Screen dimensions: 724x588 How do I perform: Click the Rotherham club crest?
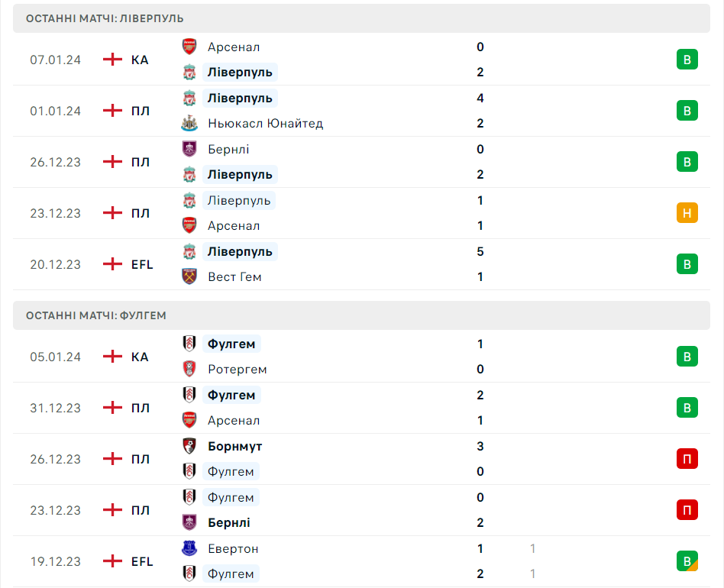point(189,370)
